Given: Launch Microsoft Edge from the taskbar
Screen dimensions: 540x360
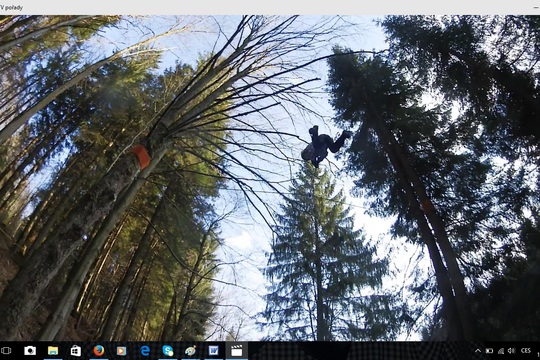Looking at the screenshot, I should pyautogui.click(x=145, y=351).
